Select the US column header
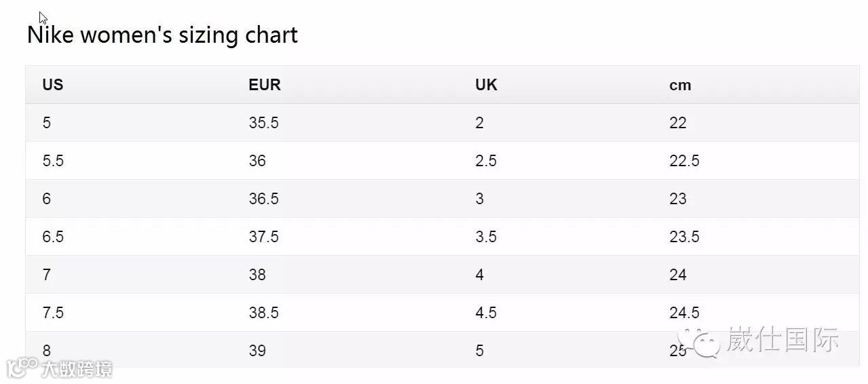868x384 pixels. (x=53, y=85)
